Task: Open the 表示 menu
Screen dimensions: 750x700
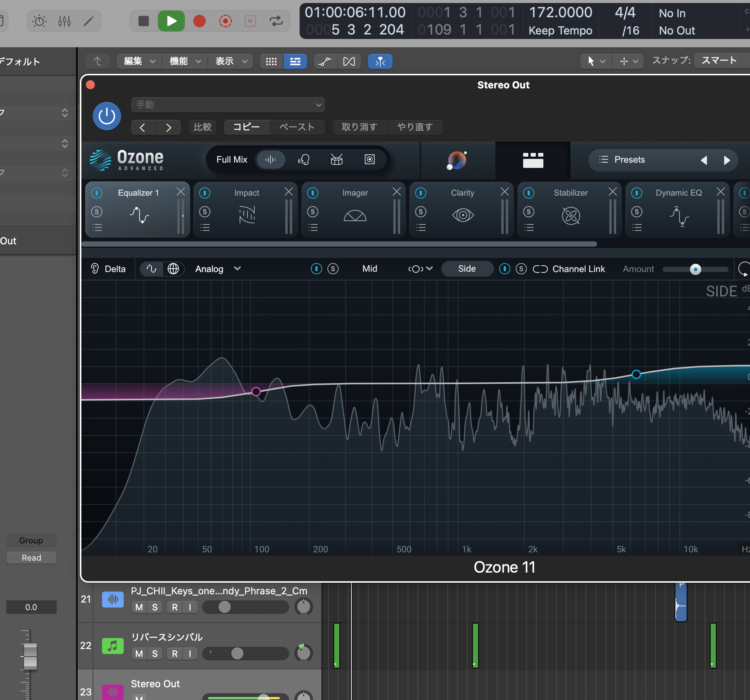Action: pyautogui.click(x=231, y=61)
